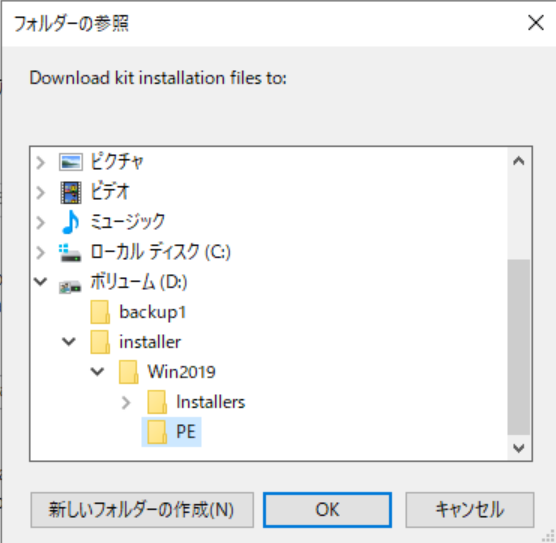Screen dimensions: 556x543
Task: Cancel the dialog with キャンセル
Action: click(x=470, y=510)
